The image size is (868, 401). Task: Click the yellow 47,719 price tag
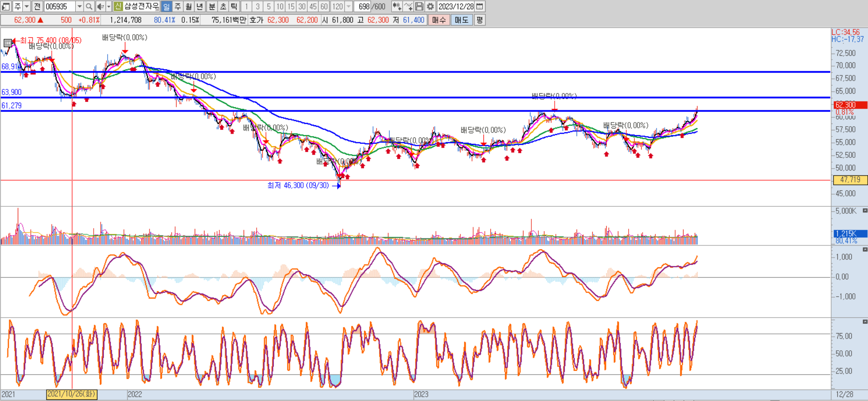point(850,180)
